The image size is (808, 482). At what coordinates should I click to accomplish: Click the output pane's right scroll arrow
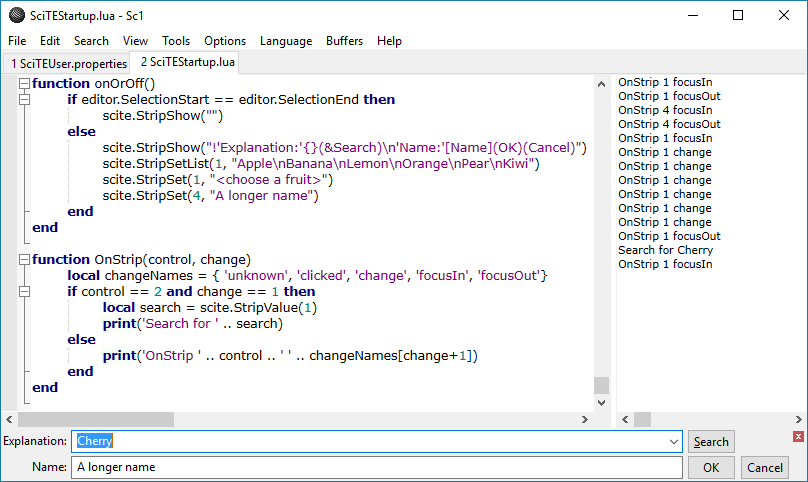tap(799, 419)
